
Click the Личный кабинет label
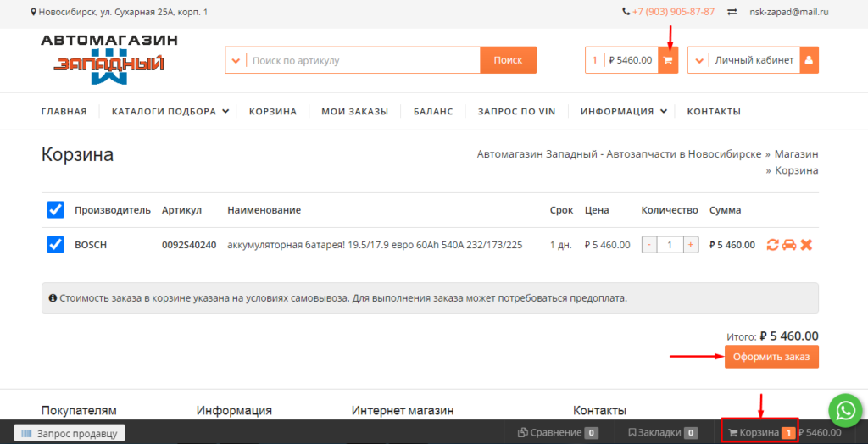click(x=754, y=60)
